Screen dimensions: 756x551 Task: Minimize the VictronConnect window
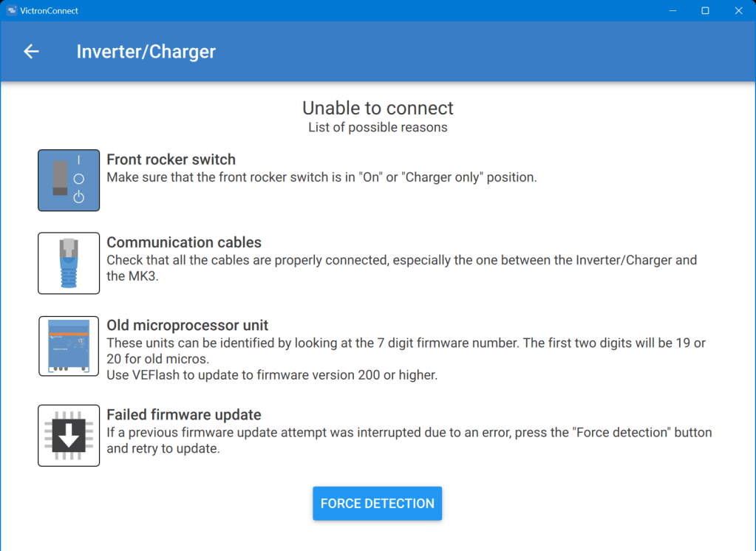click(672, 10)
